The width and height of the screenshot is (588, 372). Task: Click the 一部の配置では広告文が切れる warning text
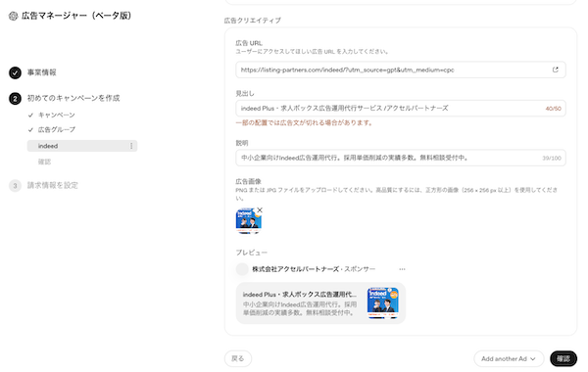(304, 123)
